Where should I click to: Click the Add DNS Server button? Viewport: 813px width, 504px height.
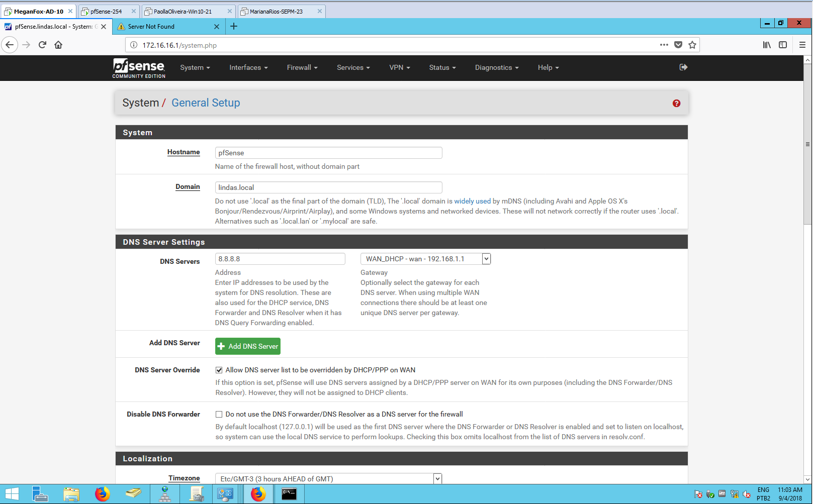pos(248,346)
